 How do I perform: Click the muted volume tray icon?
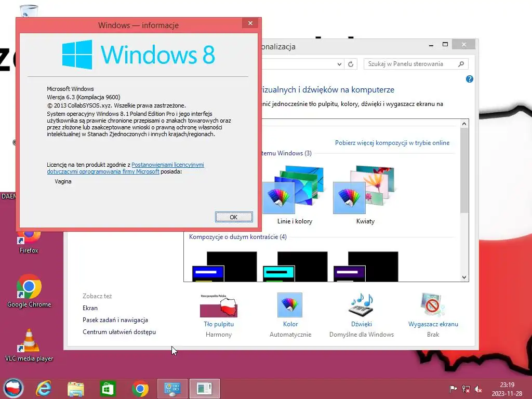coord(478,389)
